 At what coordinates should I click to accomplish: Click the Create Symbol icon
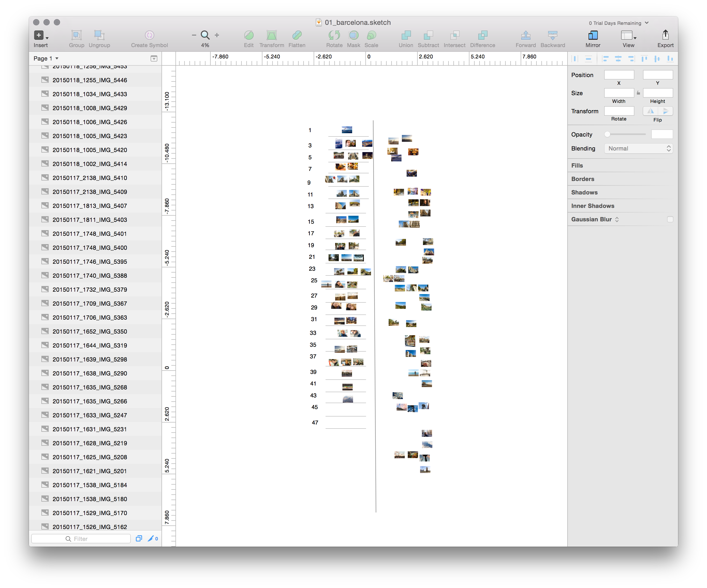[149, 35]
